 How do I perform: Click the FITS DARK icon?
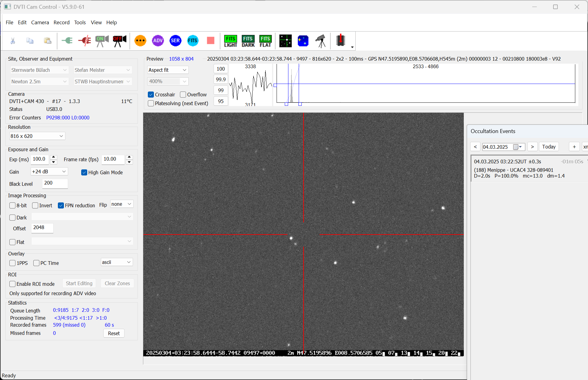[248, 41]
